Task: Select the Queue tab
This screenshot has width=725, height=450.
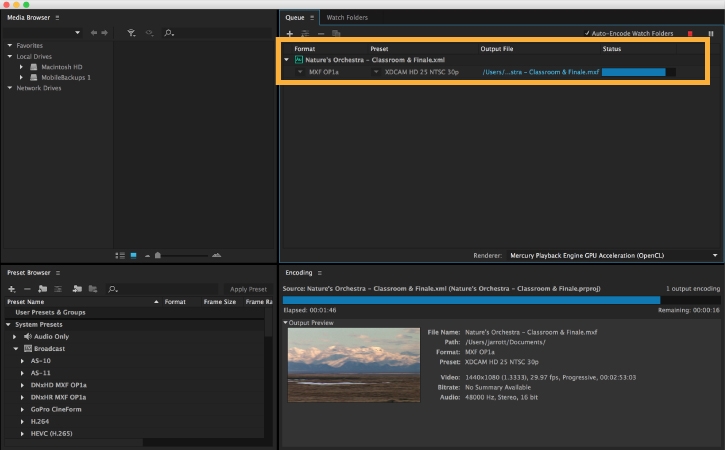Action: pyautogui.click(x=295, y=17)
